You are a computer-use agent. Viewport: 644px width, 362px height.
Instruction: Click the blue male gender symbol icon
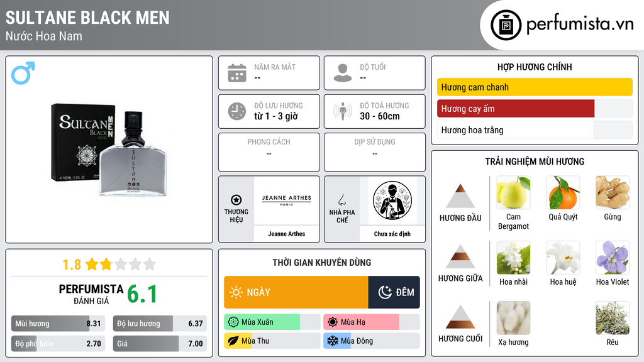tap(23, 73)
